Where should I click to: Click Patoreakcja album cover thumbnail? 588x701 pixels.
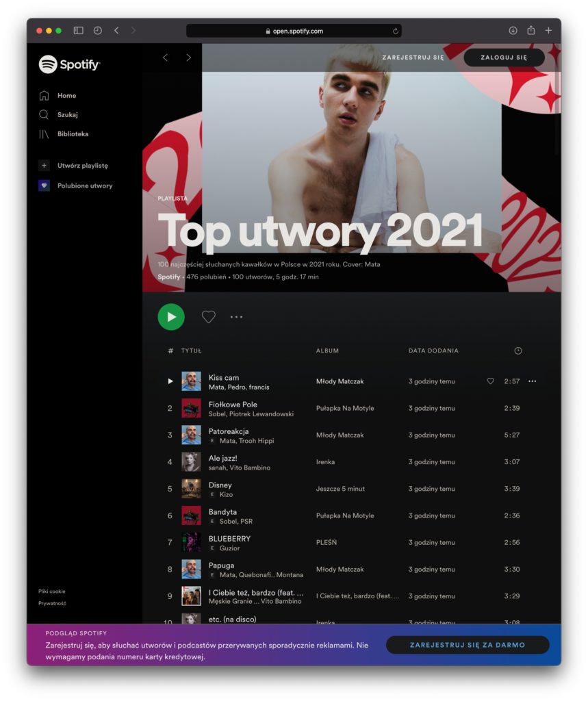(191, 435)
